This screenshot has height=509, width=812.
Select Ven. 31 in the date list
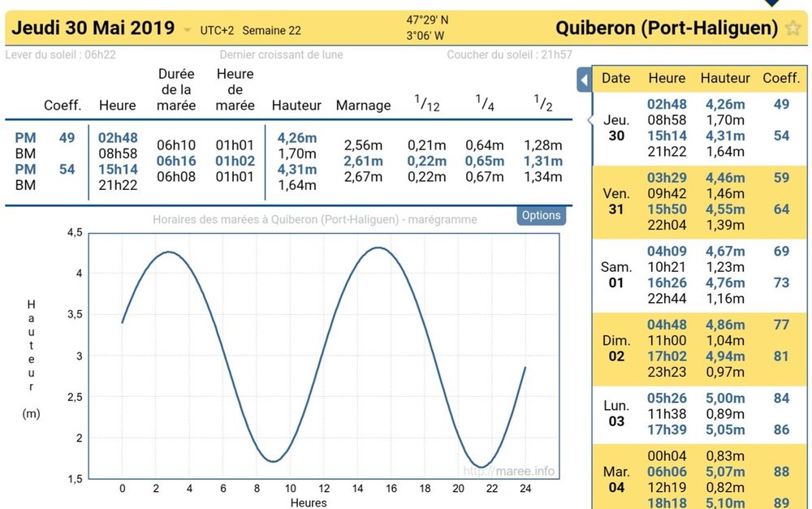pyautogui.click(x=700, y=202)
